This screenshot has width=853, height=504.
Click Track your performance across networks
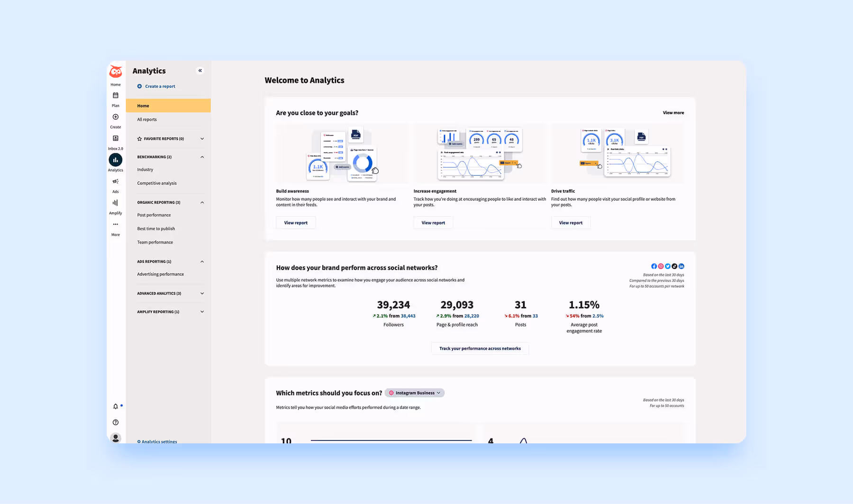pyautogui.click(x=480, y=348)
